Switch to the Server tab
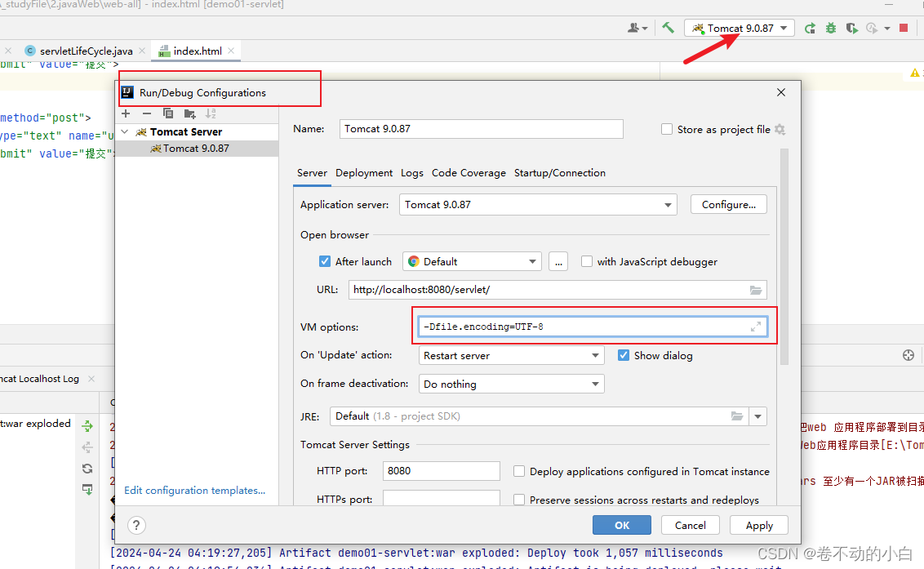 coord(312,173)
